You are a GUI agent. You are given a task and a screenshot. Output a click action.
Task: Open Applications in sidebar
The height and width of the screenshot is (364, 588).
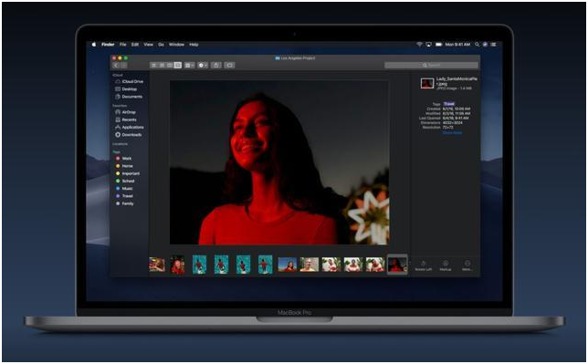tap(130, 127)
